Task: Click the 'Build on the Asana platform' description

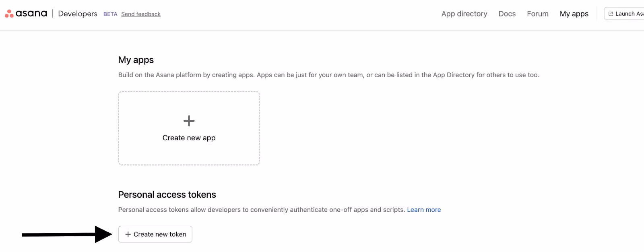Action: [x=328, y=75]
